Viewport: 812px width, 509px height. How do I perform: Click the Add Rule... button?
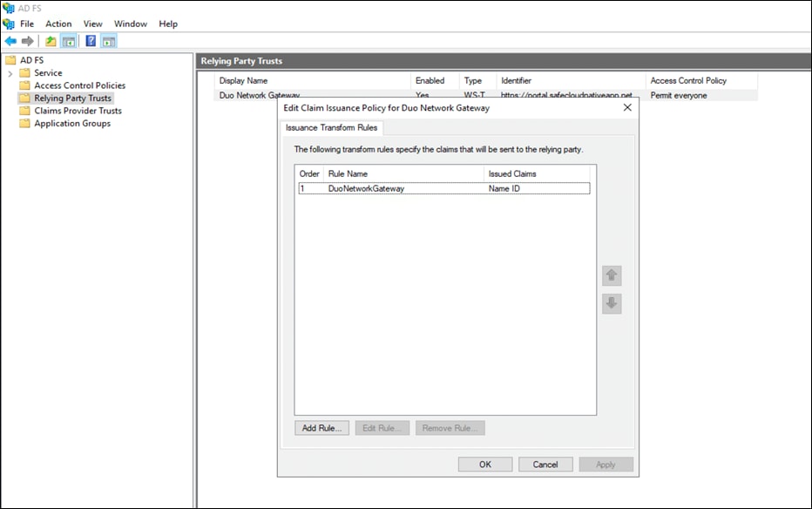coord(321,428)
